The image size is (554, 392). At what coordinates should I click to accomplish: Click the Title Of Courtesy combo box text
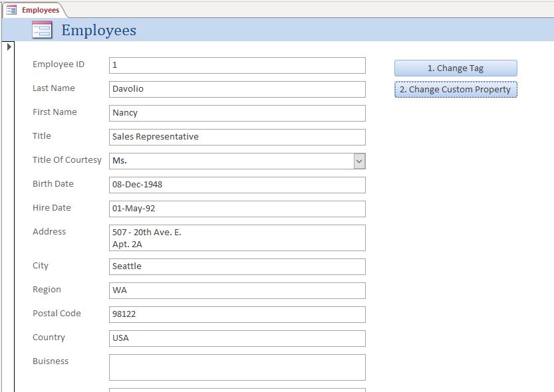click(x=230, y=161)
